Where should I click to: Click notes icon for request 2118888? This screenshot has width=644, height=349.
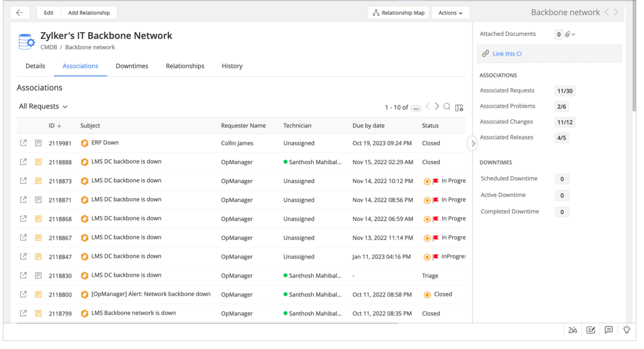click(38, 162)
